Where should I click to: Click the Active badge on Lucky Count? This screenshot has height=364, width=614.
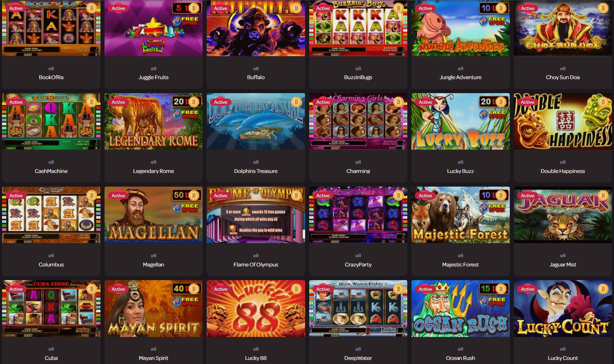click(x=528, y=289)
